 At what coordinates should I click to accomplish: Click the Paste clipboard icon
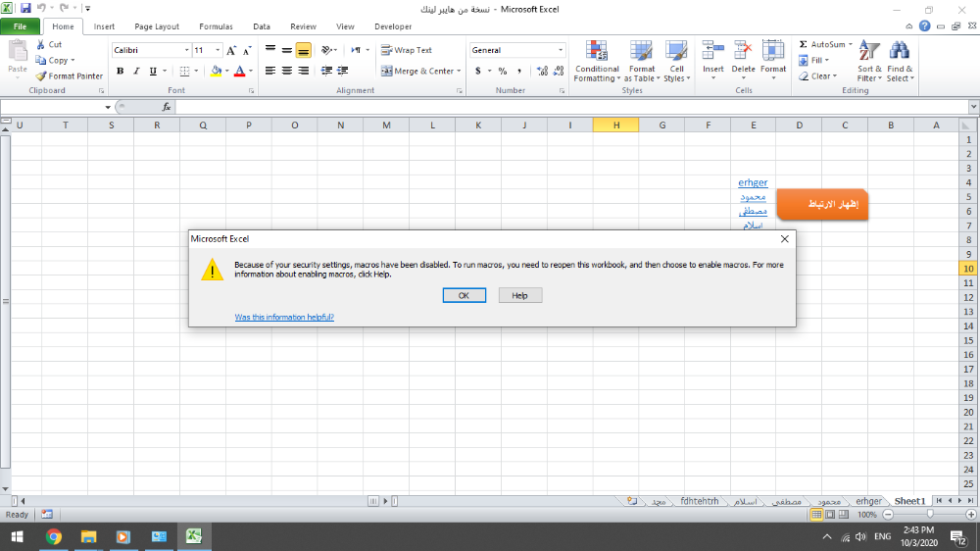17,53
